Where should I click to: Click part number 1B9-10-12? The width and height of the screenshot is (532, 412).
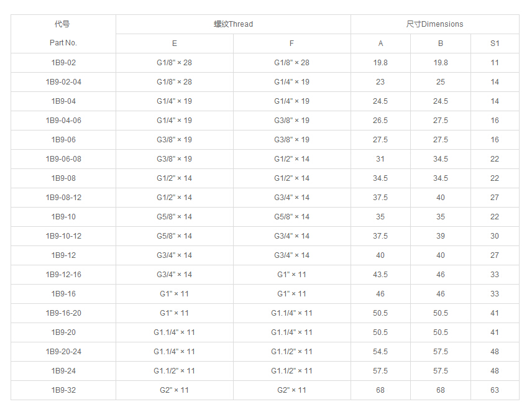pyautogui.click(x=63, y=236)
